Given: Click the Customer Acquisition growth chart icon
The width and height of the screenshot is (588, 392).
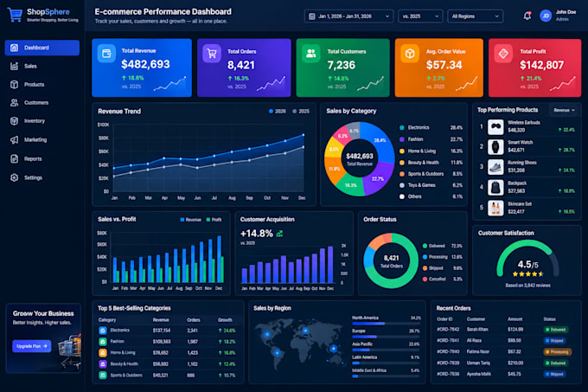Looking at the screenshot, I should click(279, 234).
